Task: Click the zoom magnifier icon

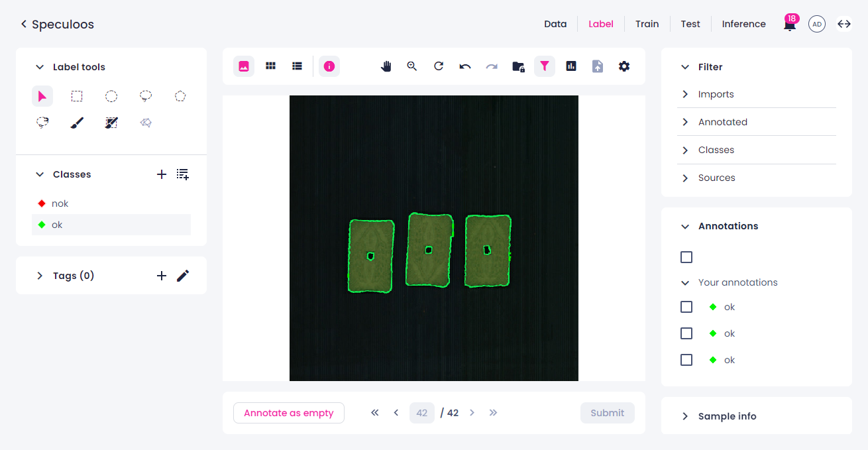Action: 412,66
